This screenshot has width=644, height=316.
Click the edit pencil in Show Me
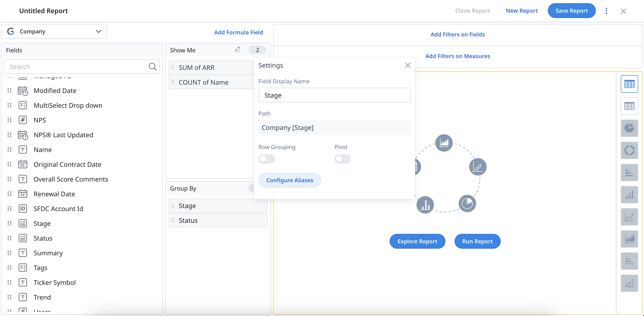click(238, 50)
